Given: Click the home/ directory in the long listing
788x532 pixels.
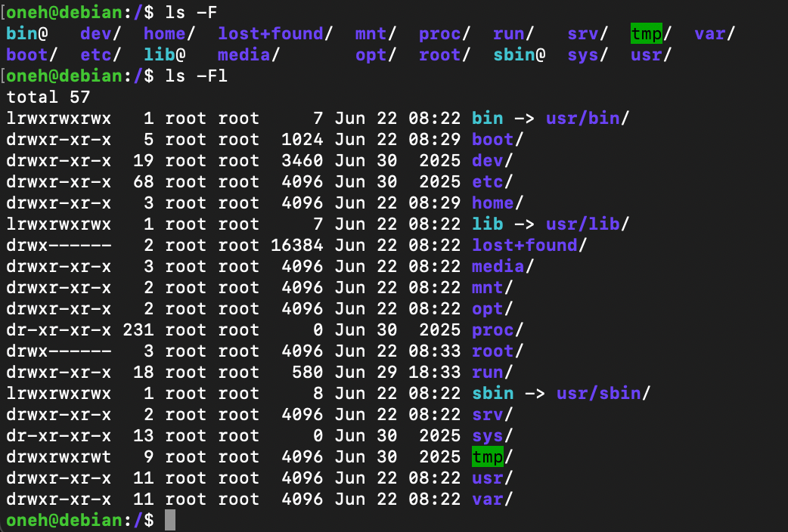Looking at the screenshot, I should point(498,203).
